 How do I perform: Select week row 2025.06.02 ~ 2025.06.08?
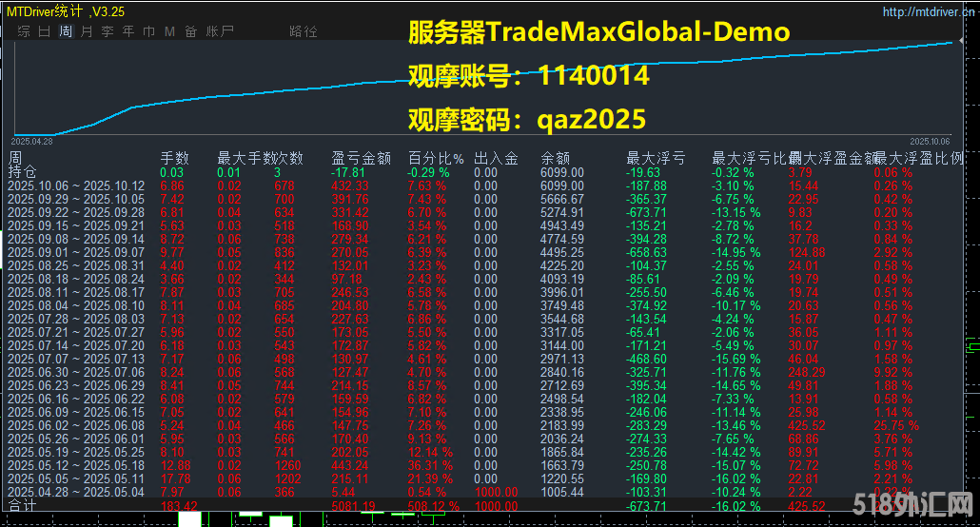(x=76, y=426)
